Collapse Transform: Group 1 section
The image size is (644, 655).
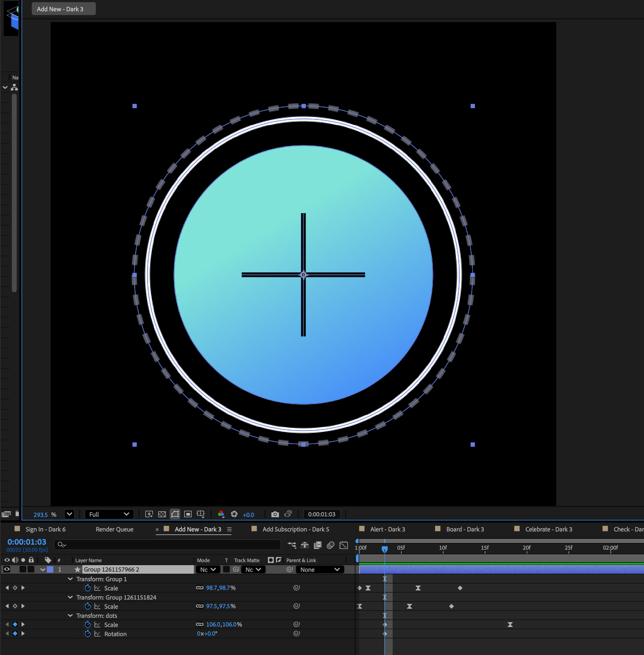[x=70, y=579]
